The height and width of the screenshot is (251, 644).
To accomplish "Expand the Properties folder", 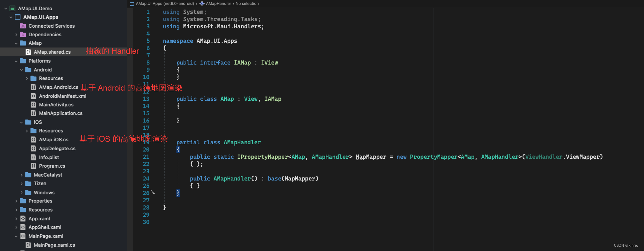I will point(16,201).
